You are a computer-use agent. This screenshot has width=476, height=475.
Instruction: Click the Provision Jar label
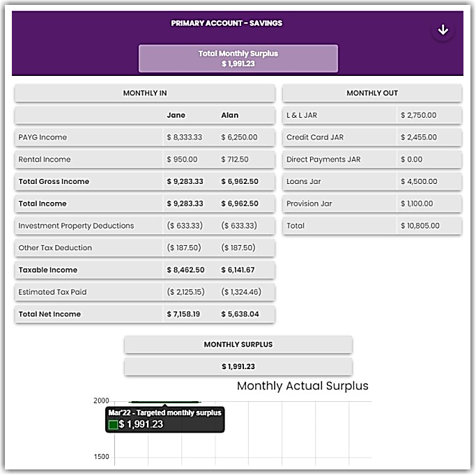coord(309,203)
